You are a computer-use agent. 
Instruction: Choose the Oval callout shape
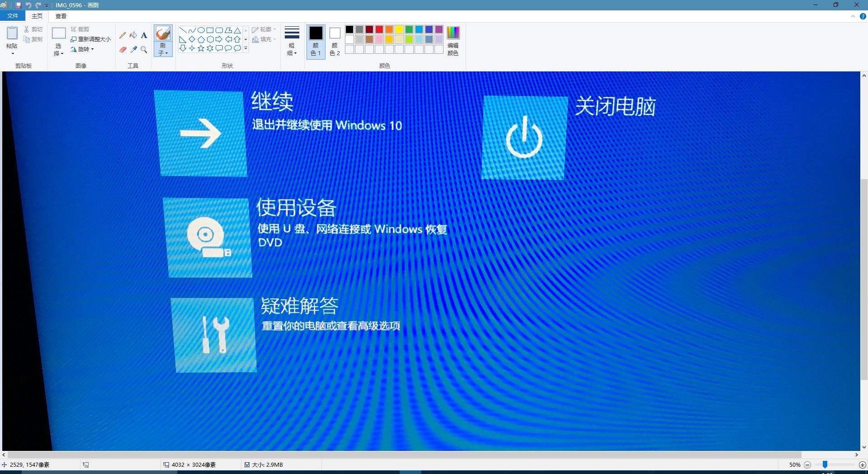(x=228, y=48)
